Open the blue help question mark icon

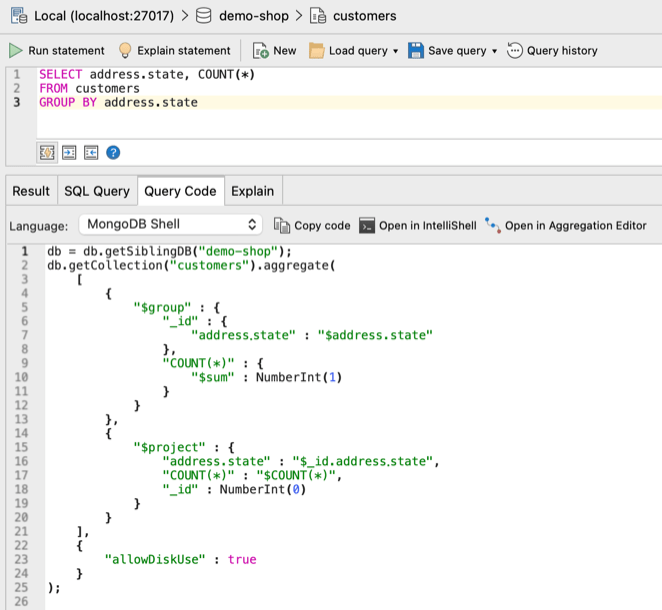point(113,152)
